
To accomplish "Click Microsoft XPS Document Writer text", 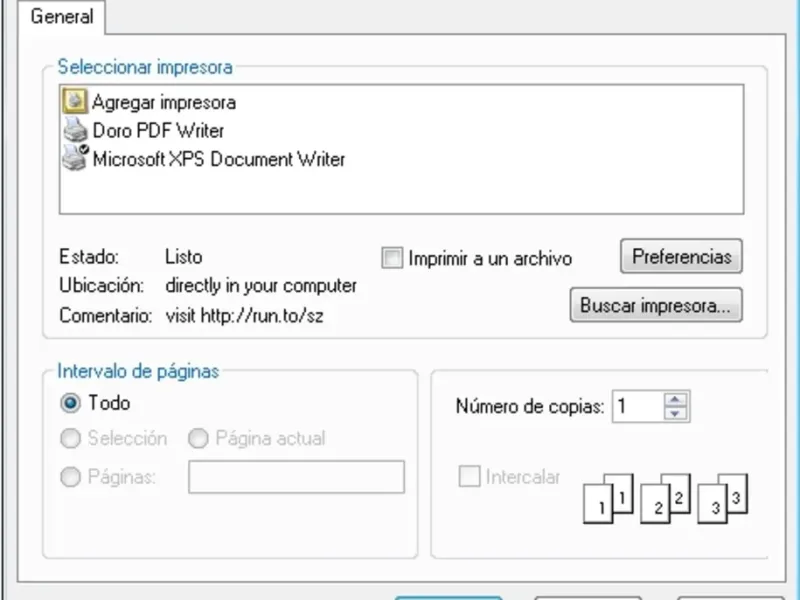I will 219,159.
